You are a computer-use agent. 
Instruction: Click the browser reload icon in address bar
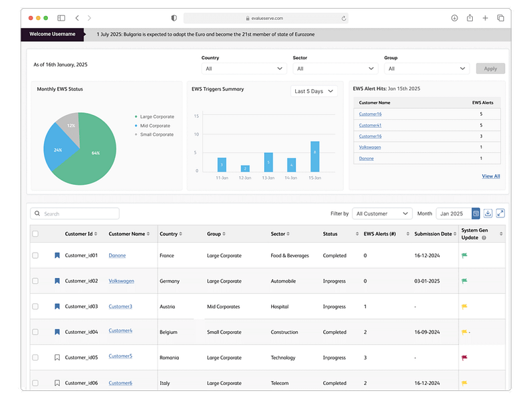coord(344,18)
